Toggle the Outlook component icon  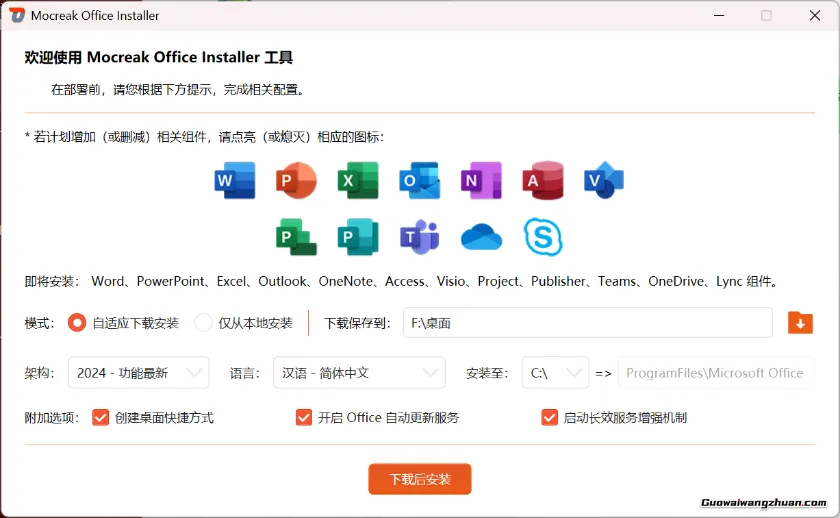pyautogui.click(x=419, y=181)
